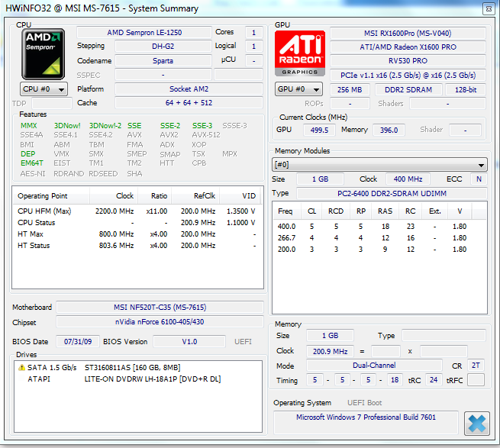500x448 pixels.
Task: Click the ECC N field
Action: click(479, 179)
